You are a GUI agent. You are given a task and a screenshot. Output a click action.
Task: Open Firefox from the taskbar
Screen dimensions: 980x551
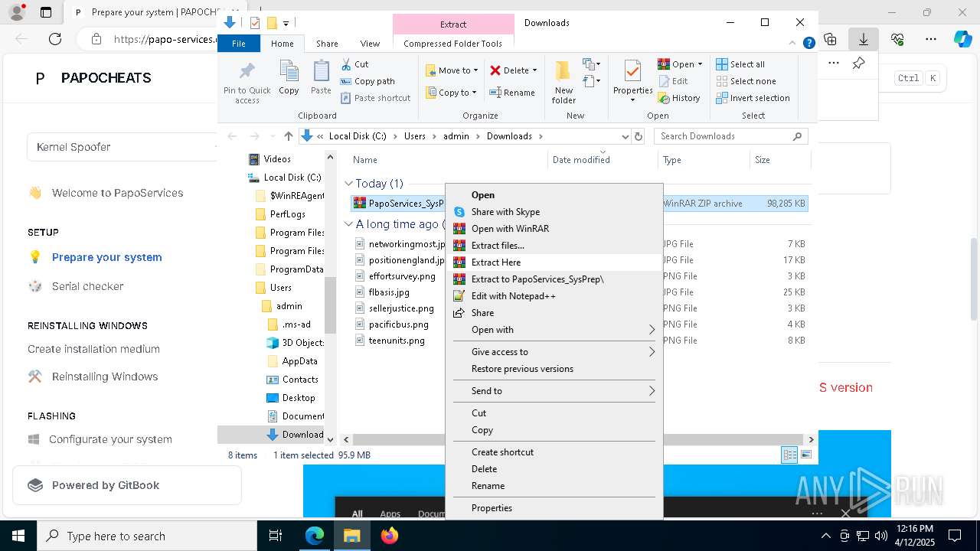pyautogui.click(x=389, y=536)
